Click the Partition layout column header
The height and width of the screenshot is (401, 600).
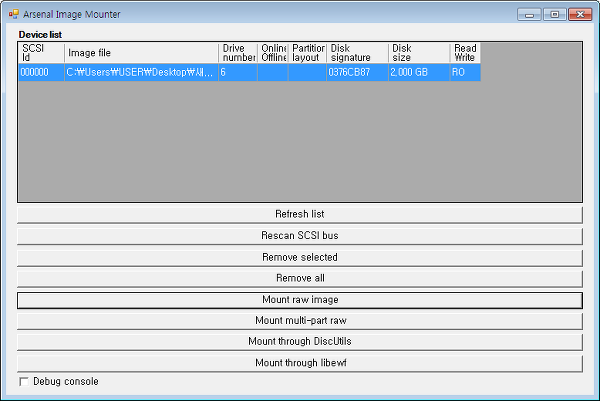(308, 53)
